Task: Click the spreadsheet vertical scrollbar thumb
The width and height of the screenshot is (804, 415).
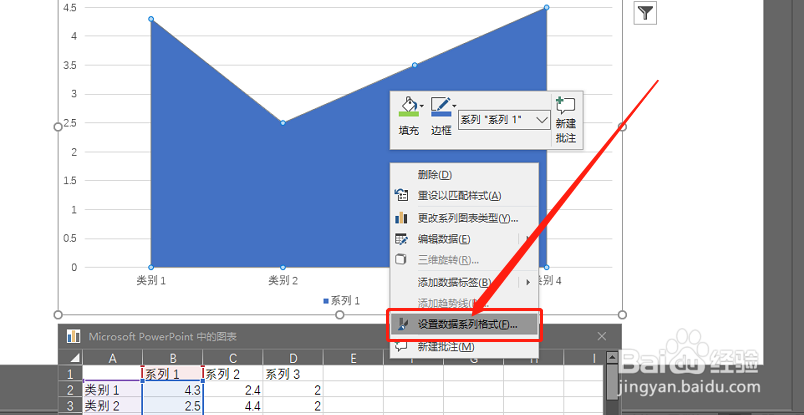Action: tap(611, 382)
